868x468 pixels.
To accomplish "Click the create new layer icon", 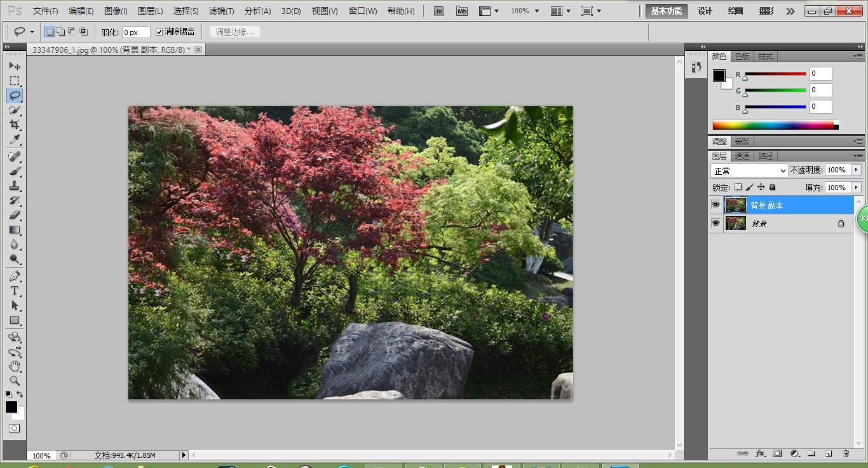I will tap(829, 453).
